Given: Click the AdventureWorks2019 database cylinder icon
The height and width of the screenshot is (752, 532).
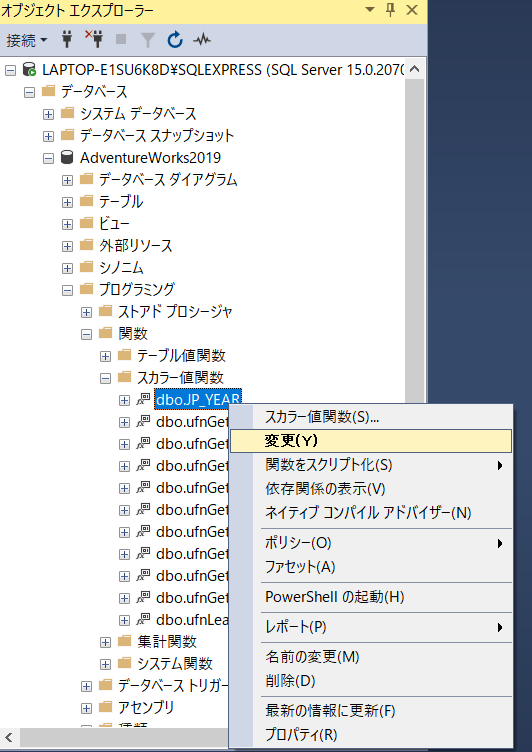Looking at the screenshot, I should click(67, 157).
